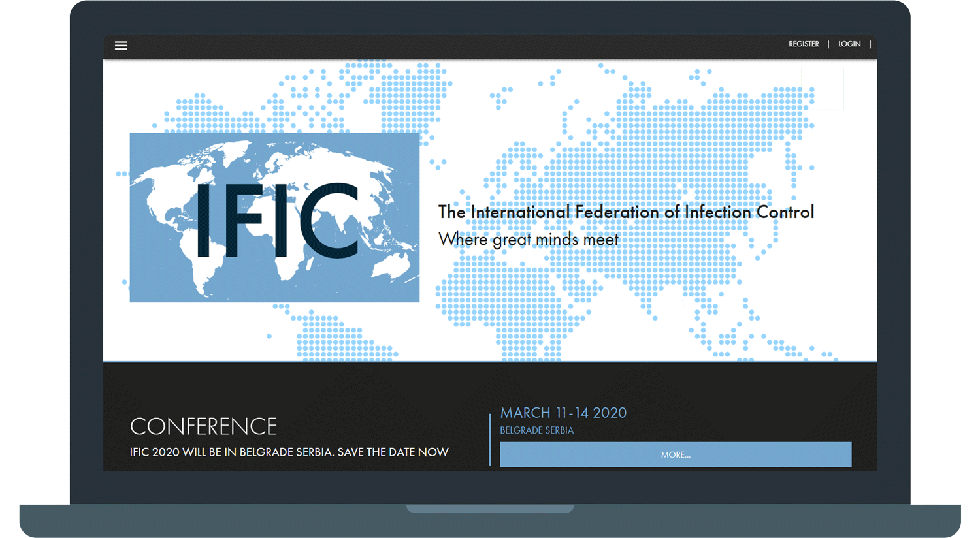
Task: Click the REGISTER link
Action: pos(803,44)
